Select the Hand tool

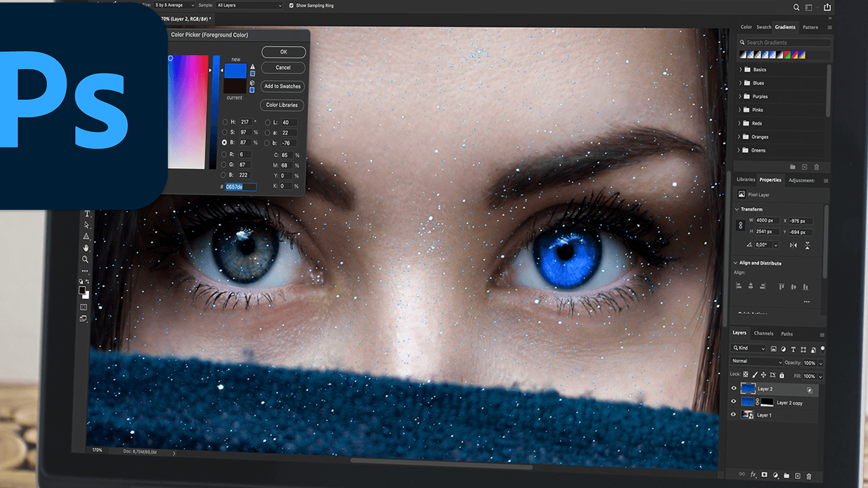86,248
